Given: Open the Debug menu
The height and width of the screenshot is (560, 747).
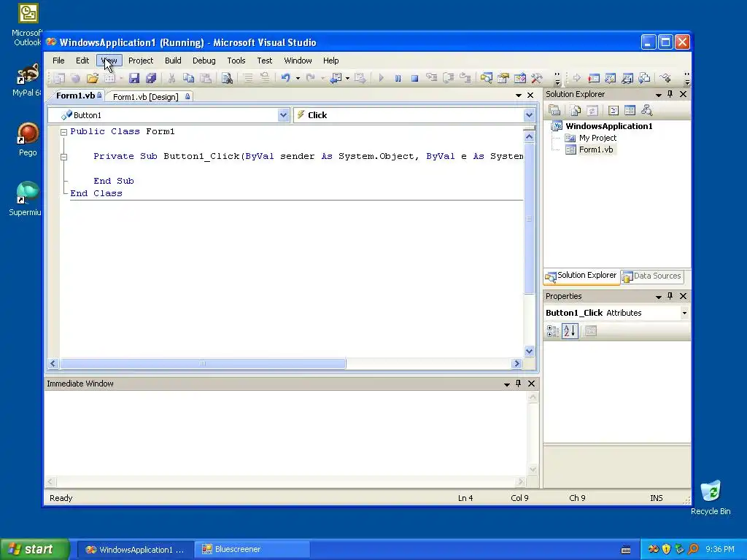Looking at the screenshot, I should [204, 61].
